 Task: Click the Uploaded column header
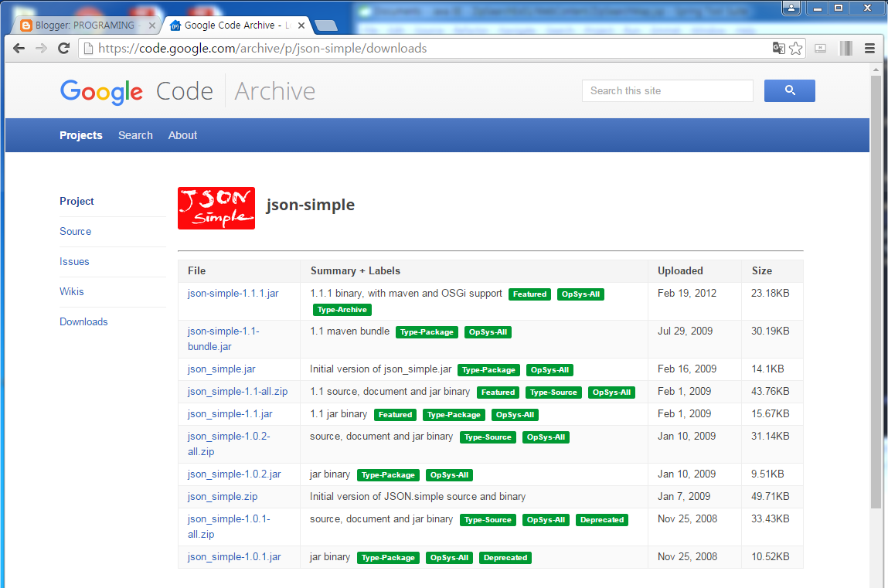click(x=680, y=270)
